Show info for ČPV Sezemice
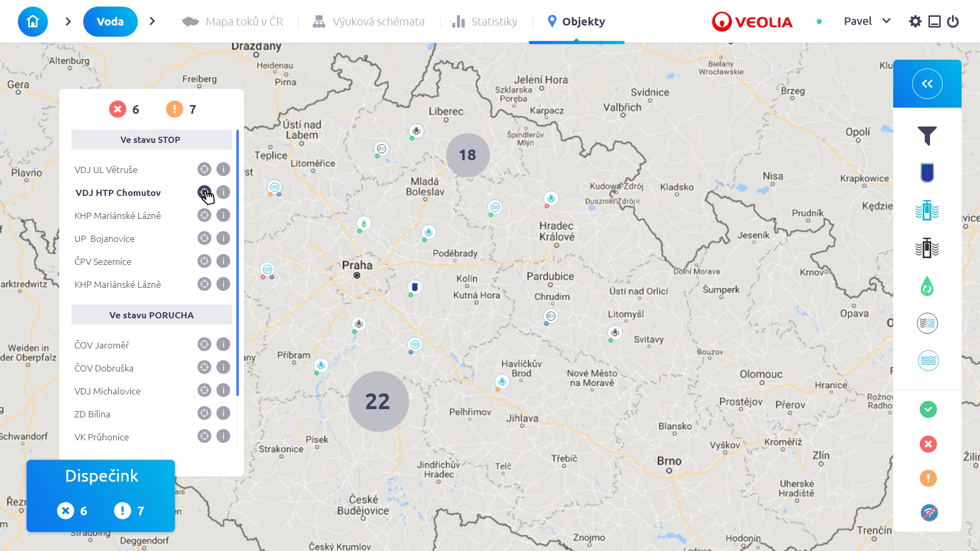 pyautogui.click(x=223, y=261)
